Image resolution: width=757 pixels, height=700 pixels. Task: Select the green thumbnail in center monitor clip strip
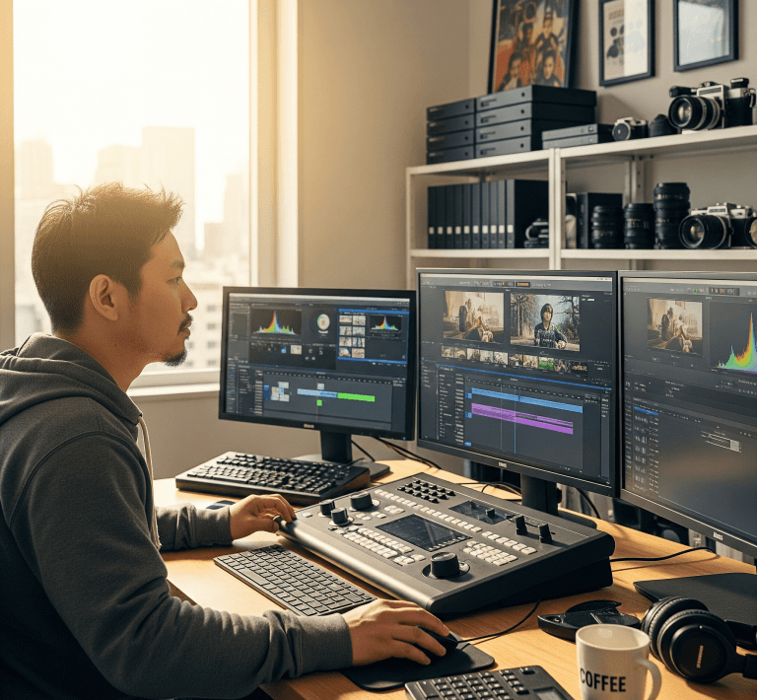[546, 364]
